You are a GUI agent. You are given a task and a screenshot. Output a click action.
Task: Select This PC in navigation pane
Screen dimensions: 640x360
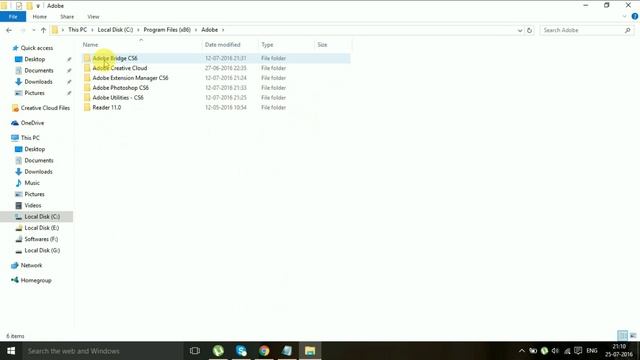[x=30, y=138]
